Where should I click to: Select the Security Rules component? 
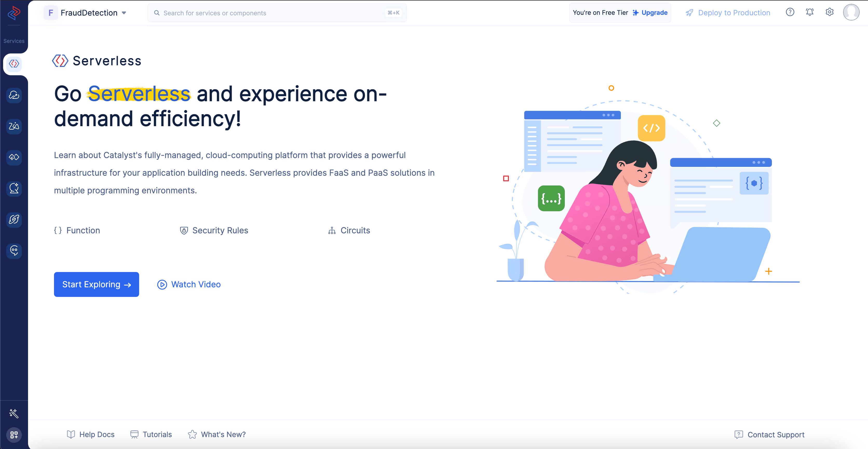[214, 230]
